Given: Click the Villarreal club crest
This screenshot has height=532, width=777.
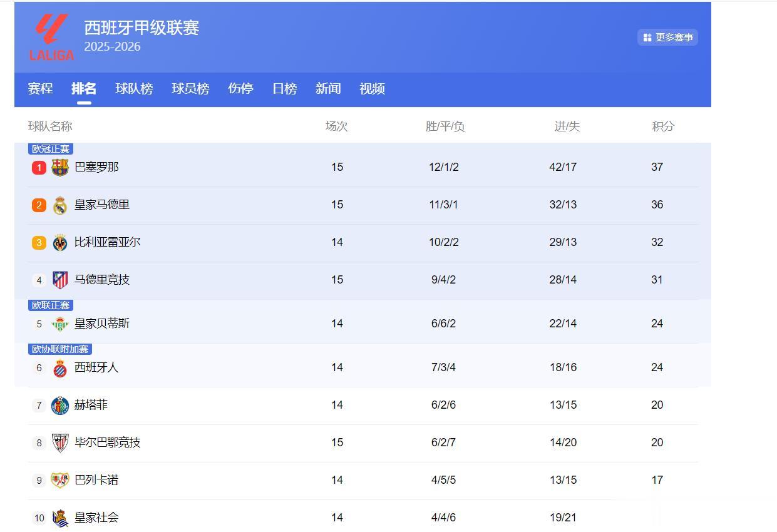Looking at the screenshot, I should (x=60, y=242).
